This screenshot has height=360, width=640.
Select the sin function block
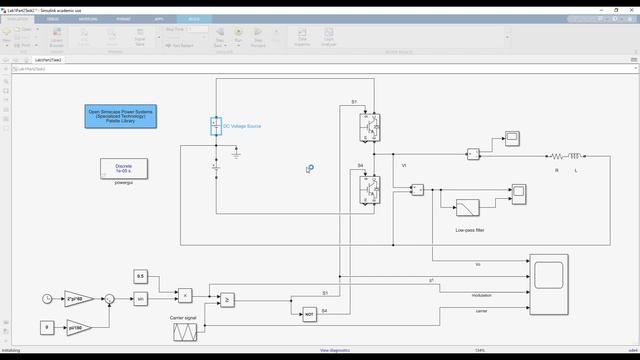click(x=140, y=299)
